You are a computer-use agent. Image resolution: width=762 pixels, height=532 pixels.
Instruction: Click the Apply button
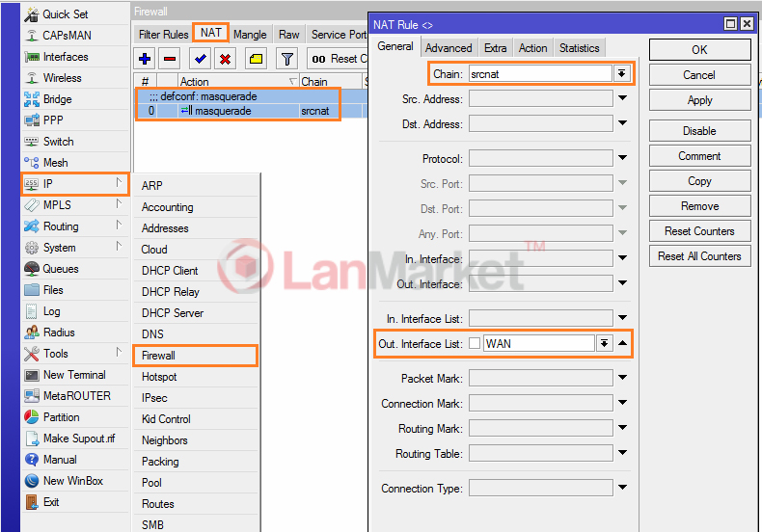pos(699,100)
